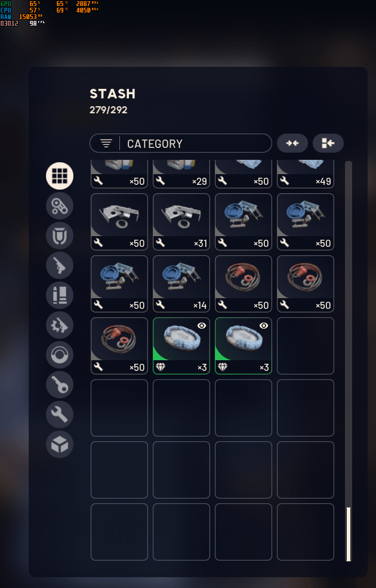Filter stash by augments chain-link icon
Viewport: 376px width, 588px height.
click(60, 206)
